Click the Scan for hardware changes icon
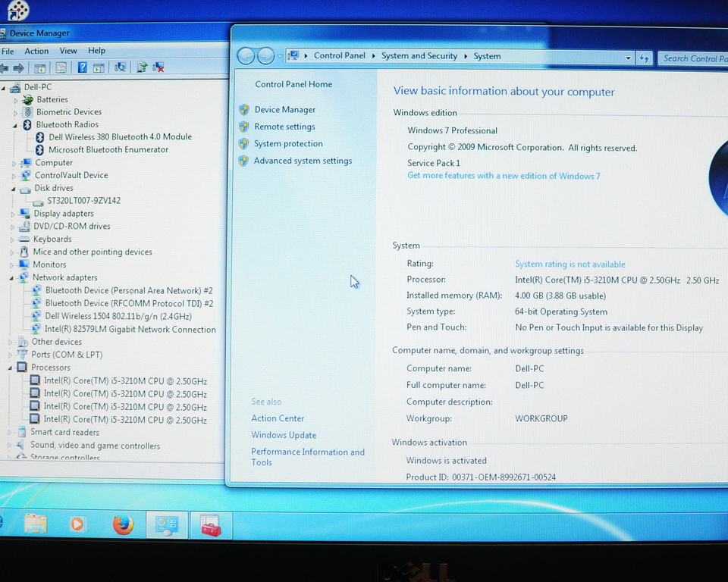728x582 pixels. 121,67
